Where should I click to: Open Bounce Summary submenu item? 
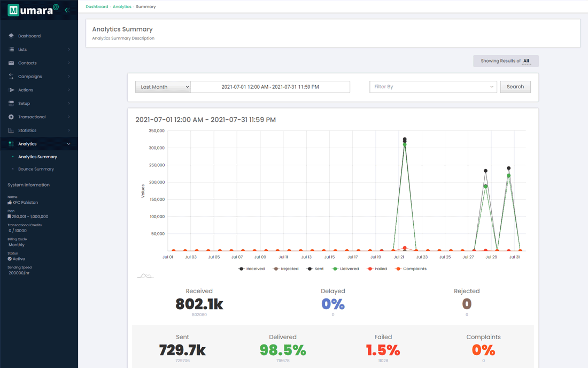pos(36,169)
